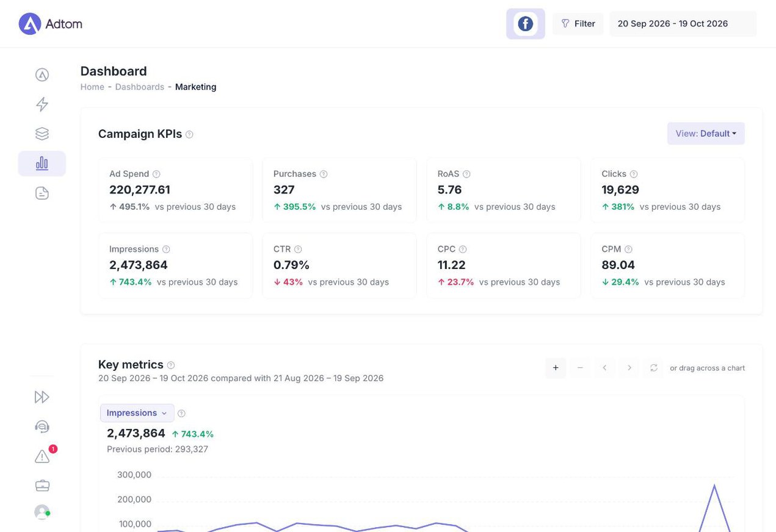Click the Ad Spend value 220,277.61
Screen dimensions: 776x532
click(140, 190)
